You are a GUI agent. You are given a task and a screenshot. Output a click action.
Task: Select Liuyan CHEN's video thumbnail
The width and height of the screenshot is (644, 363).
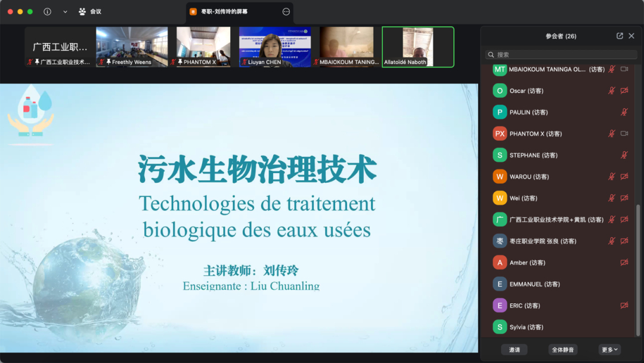(x=275, y=47)
